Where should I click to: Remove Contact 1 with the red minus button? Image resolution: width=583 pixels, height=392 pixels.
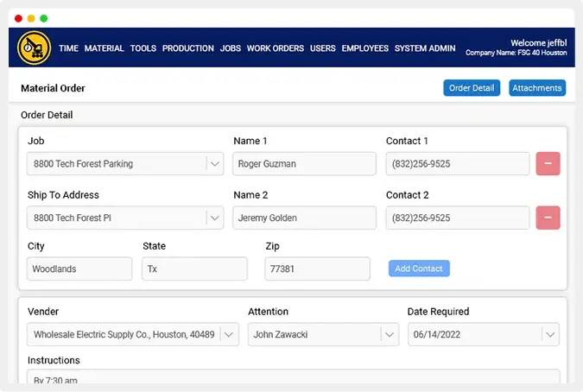548,163
